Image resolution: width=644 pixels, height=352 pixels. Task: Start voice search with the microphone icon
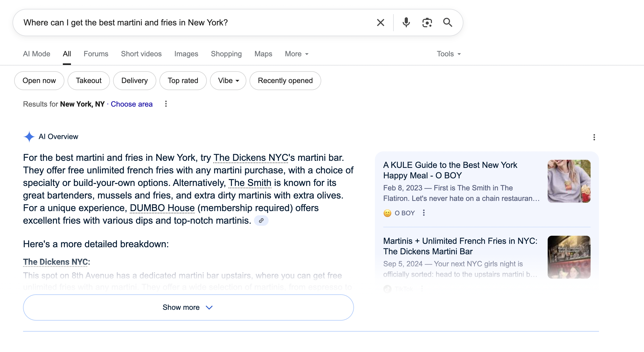[406, 23]
